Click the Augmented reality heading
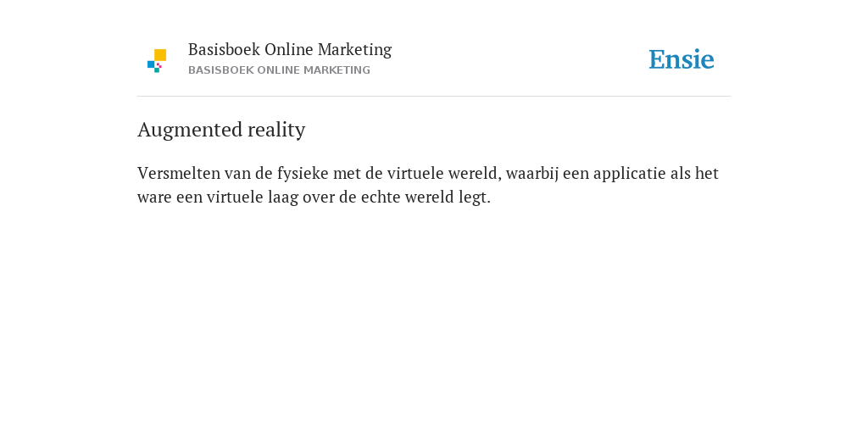 [x=221, y=130]
